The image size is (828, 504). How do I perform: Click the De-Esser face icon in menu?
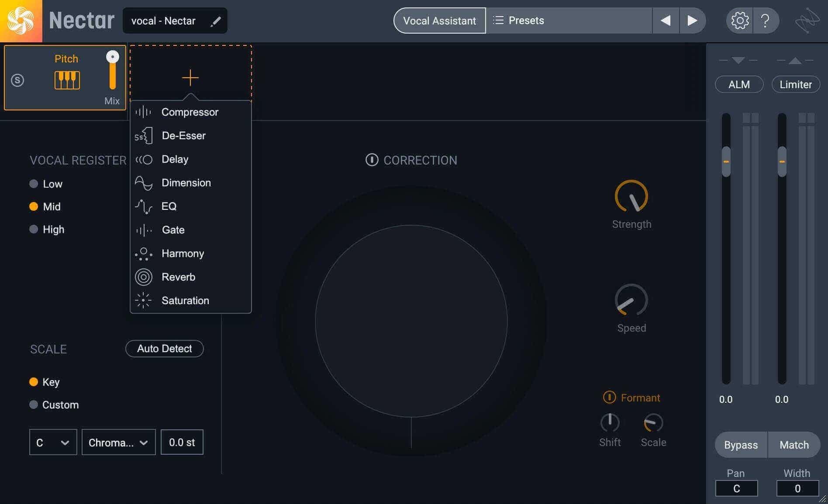143,136
